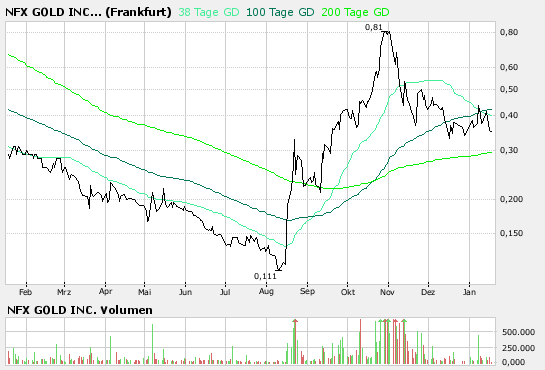Click the '0,000' volume axis label
The width and height of the screenshot is (545, 370).
point(513,362)
